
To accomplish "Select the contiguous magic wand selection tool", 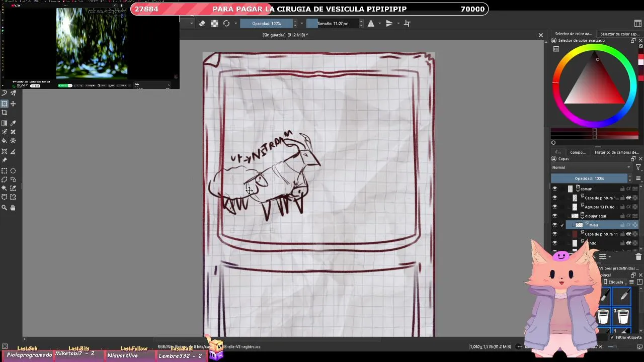I will pyautogui.click(x=4, y=188).
